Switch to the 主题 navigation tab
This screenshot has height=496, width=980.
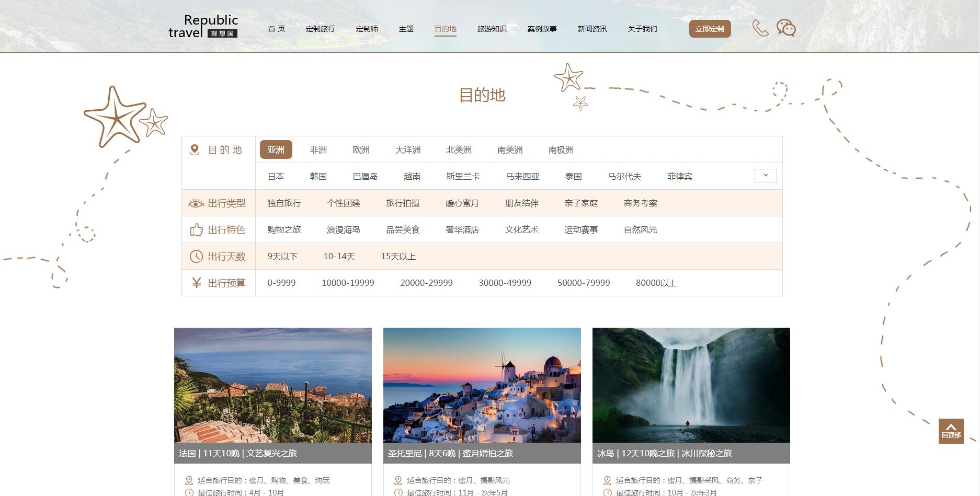click(x=406, y=29)
